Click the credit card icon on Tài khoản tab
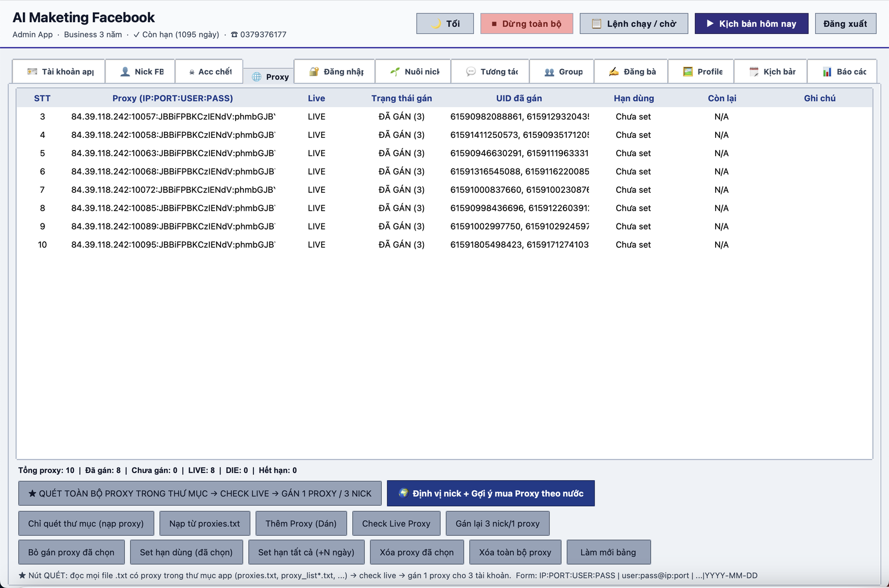889x588 pixels. [x=32, y=72]
